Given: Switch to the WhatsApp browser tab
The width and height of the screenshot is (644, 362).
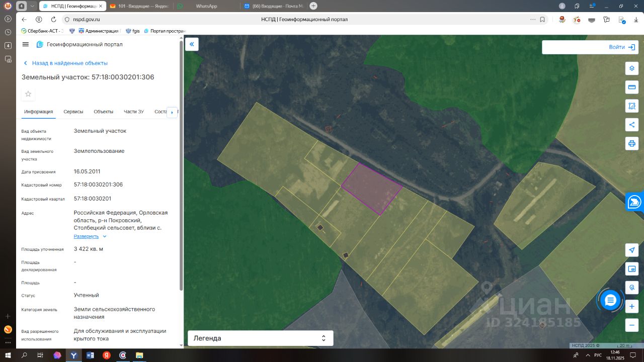Looking at the screenshot, I should pyautogui.click(x=206, y=6).
